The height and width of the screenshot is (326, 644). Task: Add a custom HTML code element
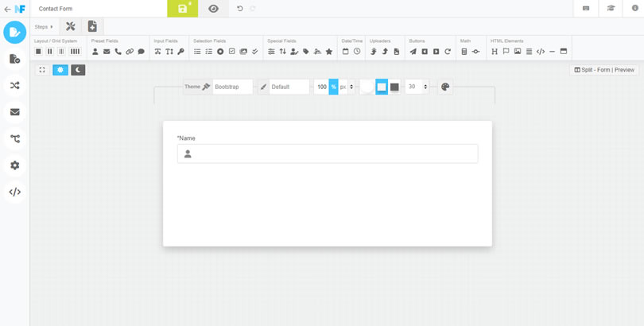tap(541, 52)
